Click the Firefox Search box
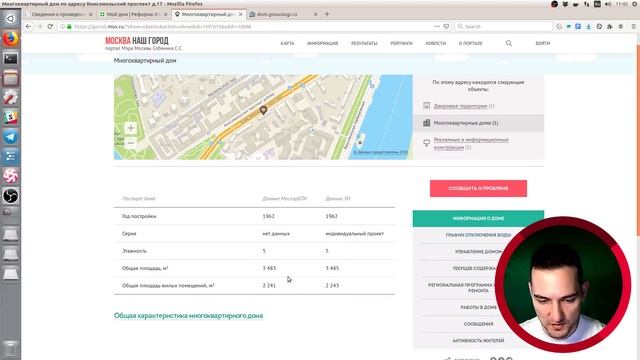This screenshot has height=360, width=640. (503, 27)
